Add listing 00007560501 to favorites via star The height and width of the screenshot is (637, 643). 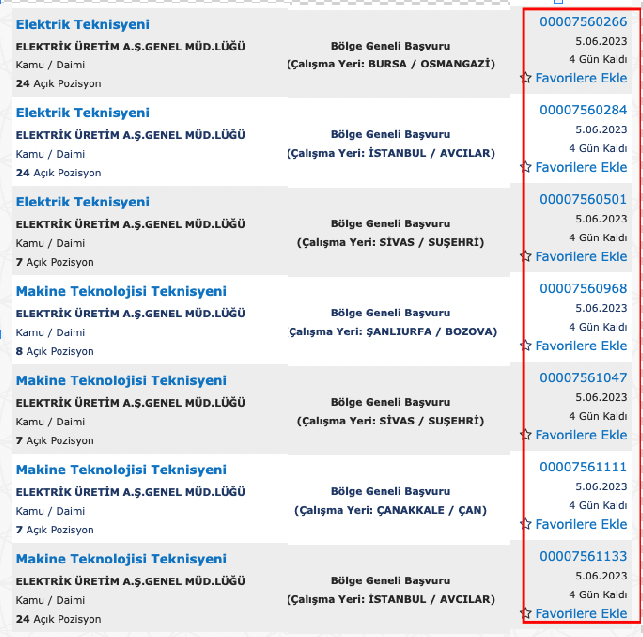[x=526, y=256]
